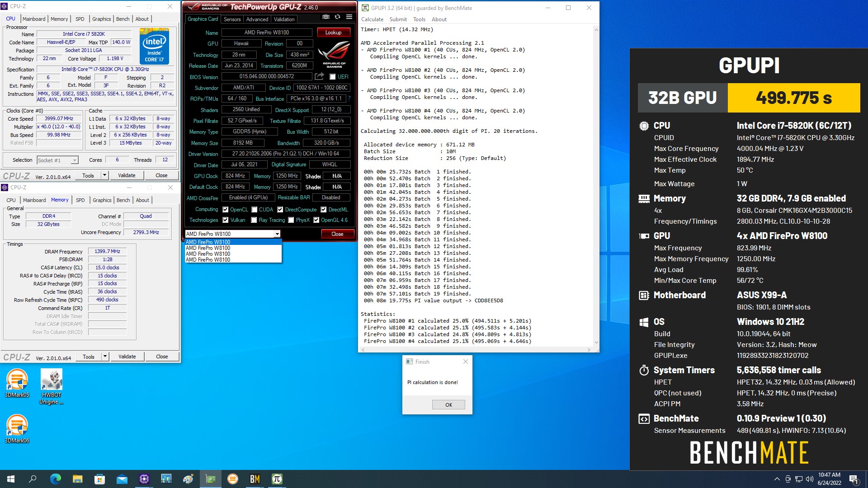Screen dimensions: 868x488
Task: Switch to CPU-Z via its taskbar icon
Action: pos(144,479)
